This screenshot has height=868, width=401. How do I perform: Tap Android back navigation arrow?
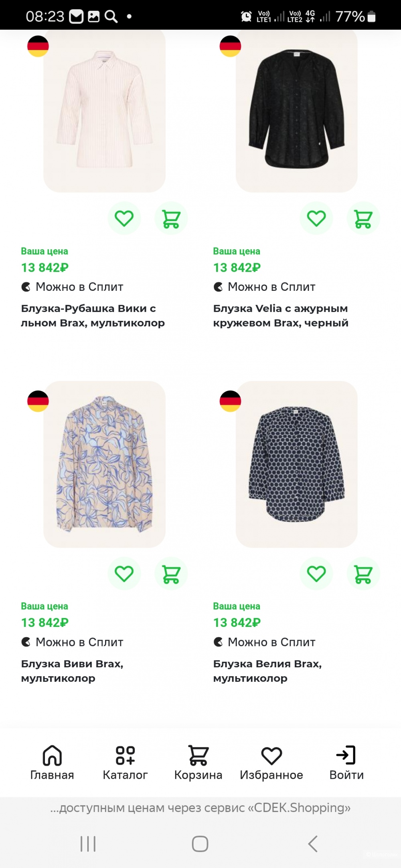pos(313,844)
